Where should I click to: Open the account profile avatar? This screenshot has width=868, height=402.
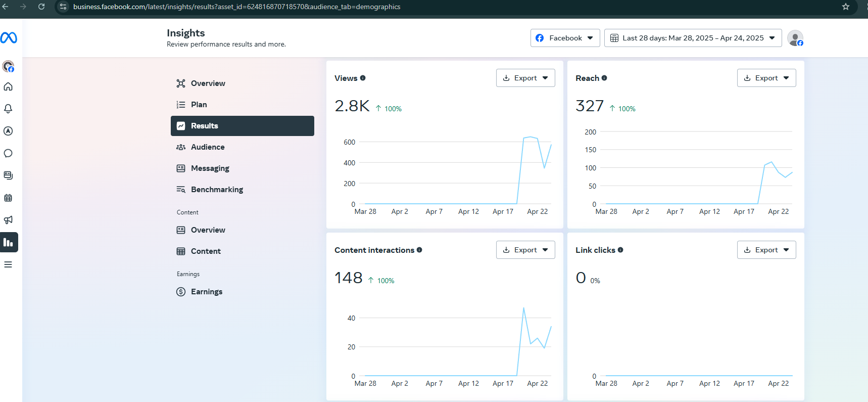point(795,38)
